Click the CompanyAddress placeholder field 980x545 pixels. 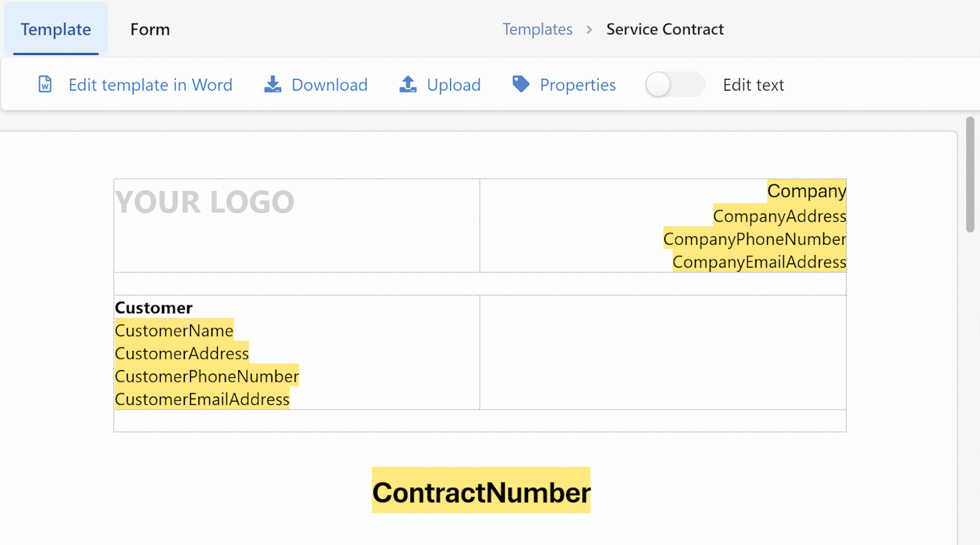[x=779, y=216]
